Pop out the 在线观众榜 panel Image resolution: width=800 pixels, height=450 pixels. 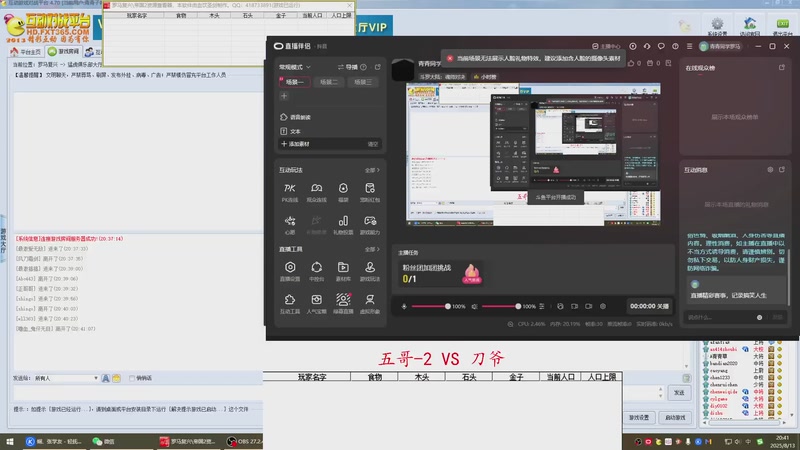[x=782, y=67]
